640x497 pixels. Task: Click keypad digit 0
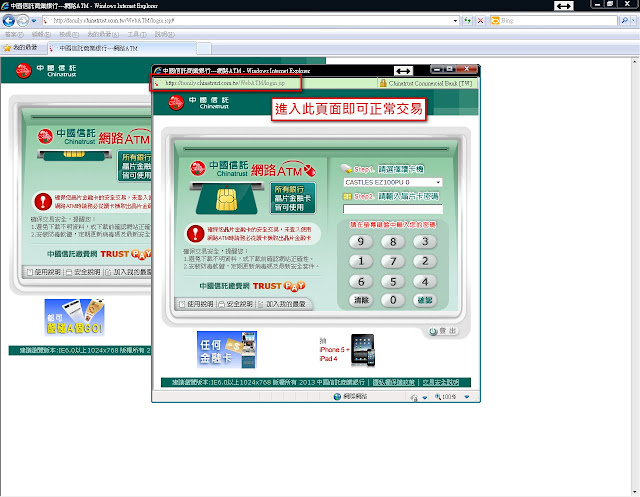point(393,300)
